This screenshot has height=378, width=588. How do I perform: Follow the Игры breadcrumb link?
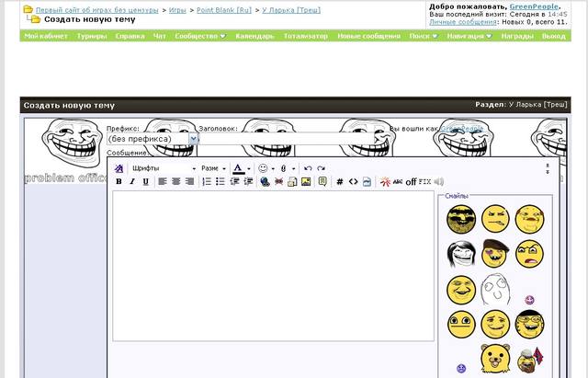(177, 10)
